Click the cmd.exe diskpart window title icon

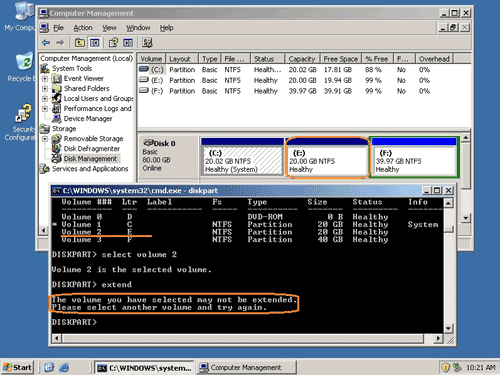point(57,191)
